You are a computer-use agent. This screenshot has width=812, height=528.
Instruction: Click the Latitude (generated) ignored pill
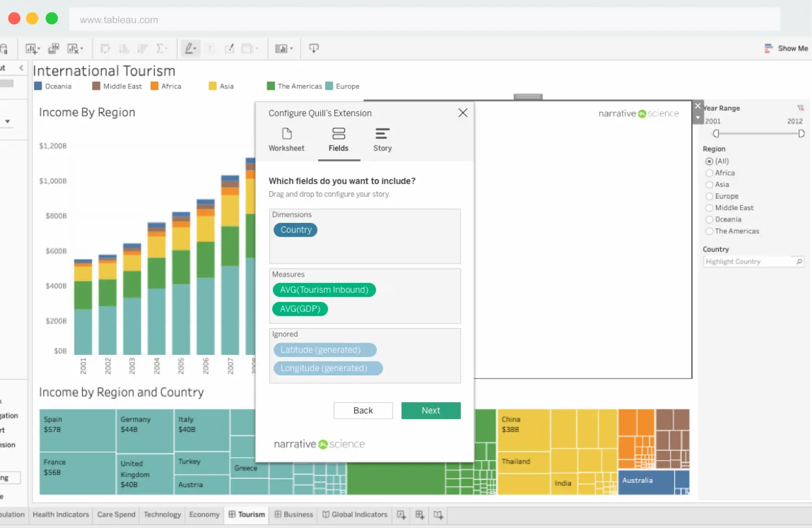(325, 350)
